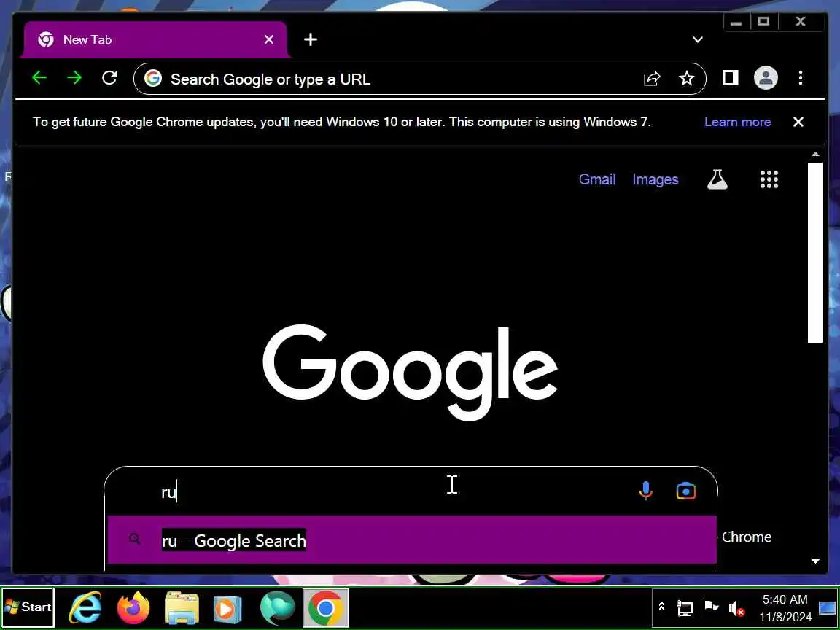
Task: Select the 'ru - Google Search' suggestion
Action: (412, 540)
